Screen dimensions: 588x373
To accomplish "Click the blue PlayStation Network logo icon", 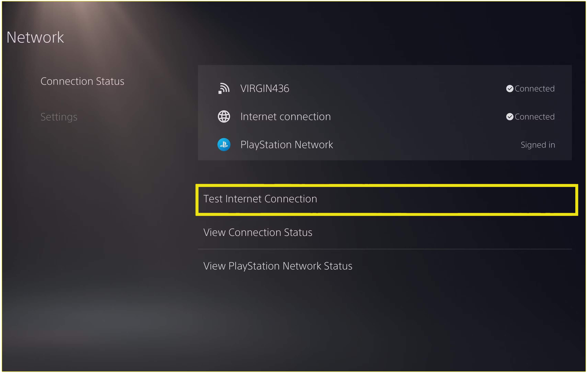I will tap(224, 145).
